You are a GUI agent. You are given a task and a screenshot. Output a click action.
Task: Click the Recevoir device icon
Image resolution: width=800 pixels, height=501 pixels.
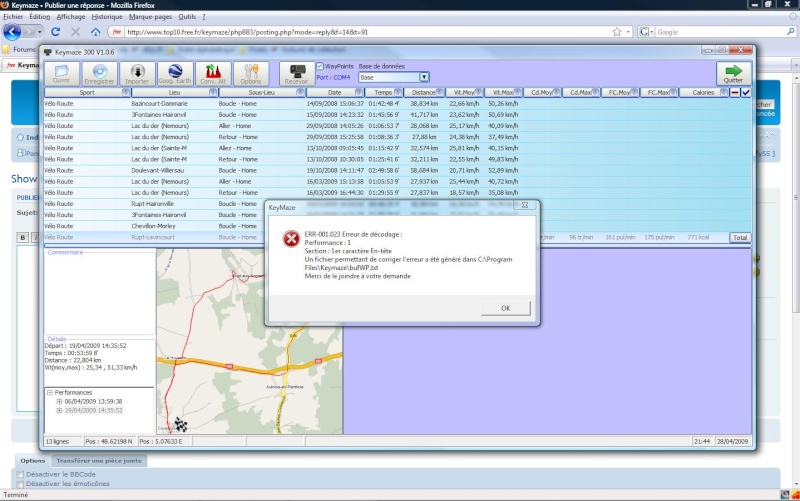pyautogui.click(x=297, y=73)
